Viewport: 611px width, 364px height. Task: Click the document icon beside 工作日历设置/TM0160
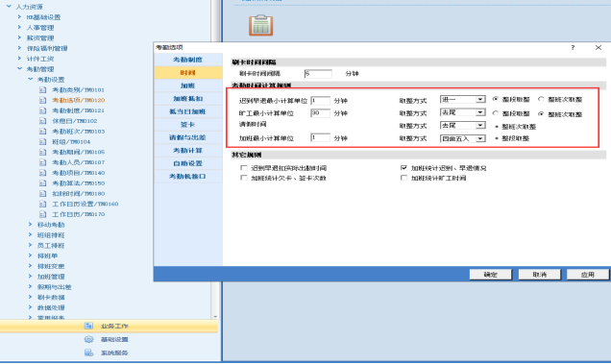pos(43,204)
